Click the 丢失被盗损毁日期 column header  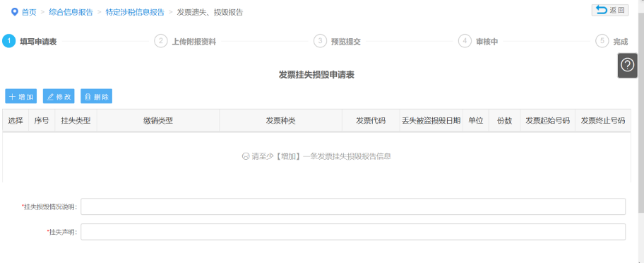(431, 120)
